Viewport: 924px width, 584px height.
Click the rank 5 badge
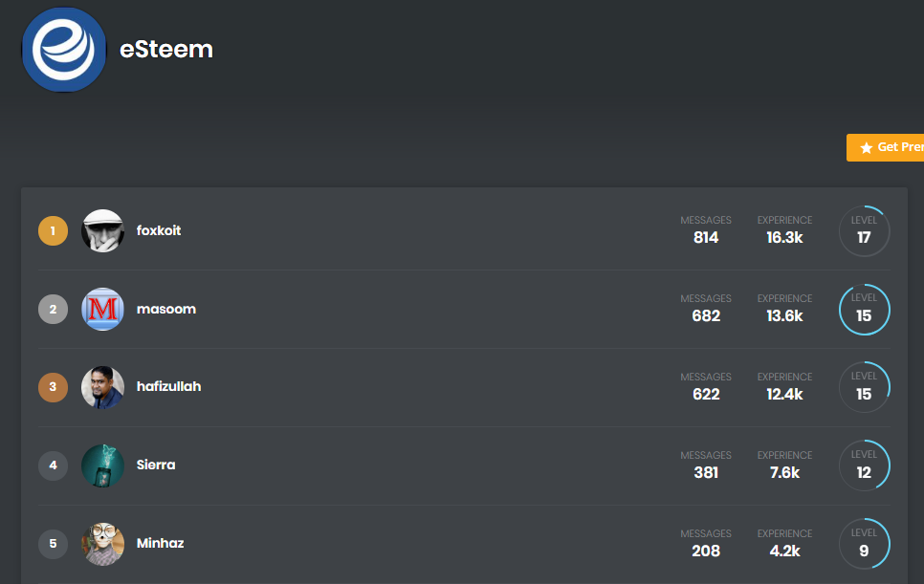pyautogui.click(x=53, y=544)
